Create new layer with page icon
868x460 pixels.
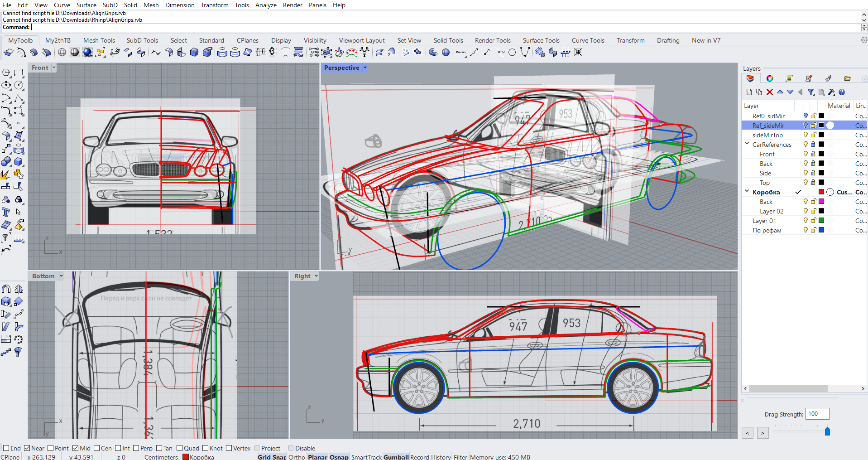749,92
